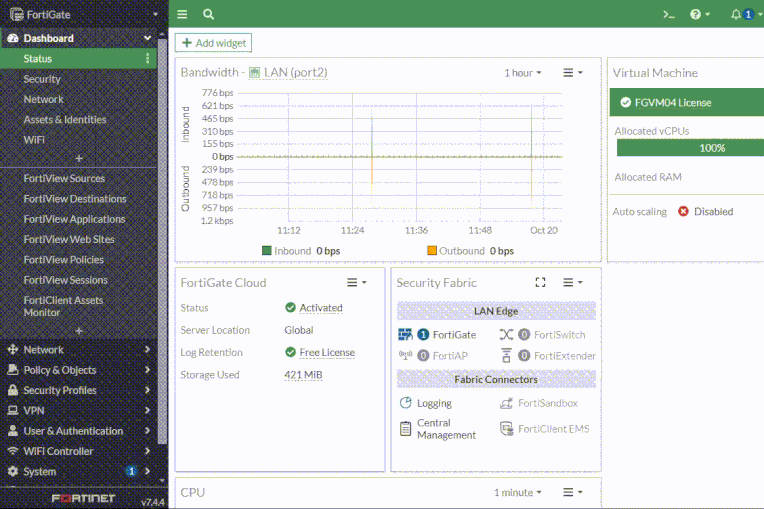
Task: Click the FortiGate device icon in LAN Edge
Action: coord(405,335)
